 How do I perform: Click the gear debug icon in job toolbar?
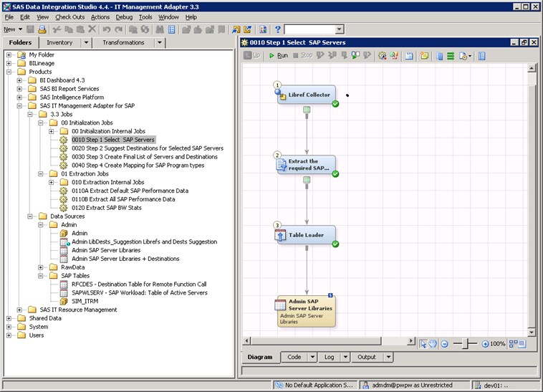pyautogui.click(x=382, y=55)
